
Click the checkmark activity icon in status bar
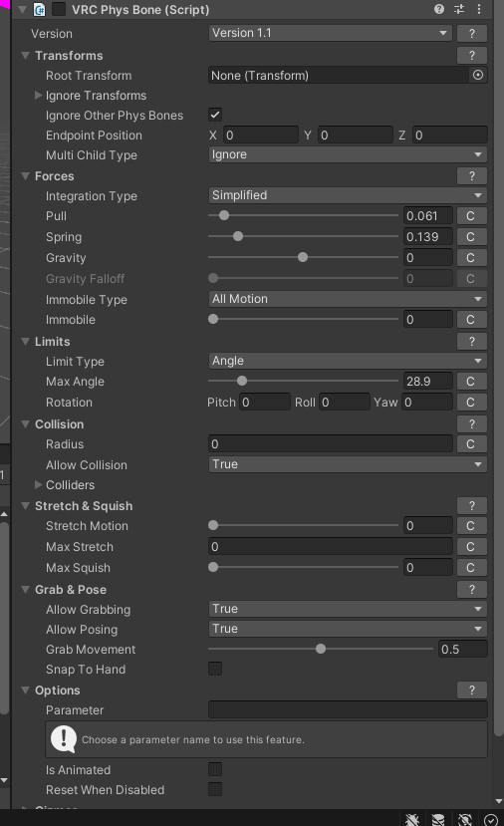coord(490,819)
